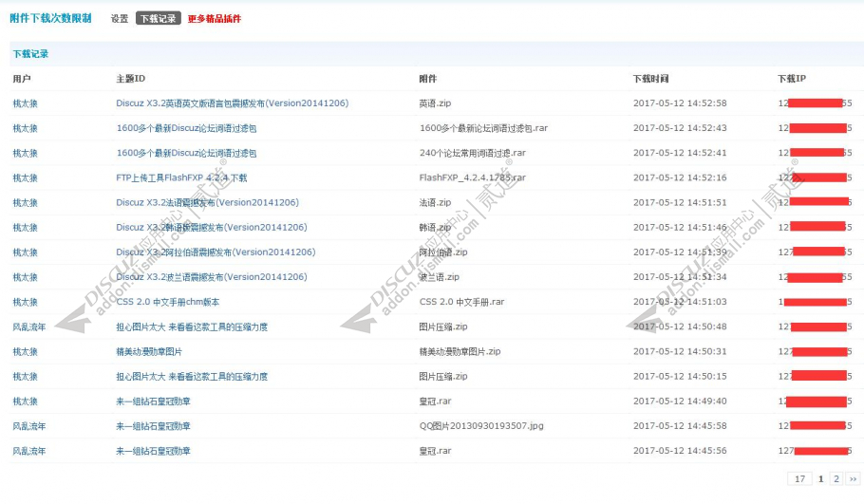Open user 桃太狼 in the 英语.zip row
The width and height of the screenshot is (864, 504).
click(26, 103)
